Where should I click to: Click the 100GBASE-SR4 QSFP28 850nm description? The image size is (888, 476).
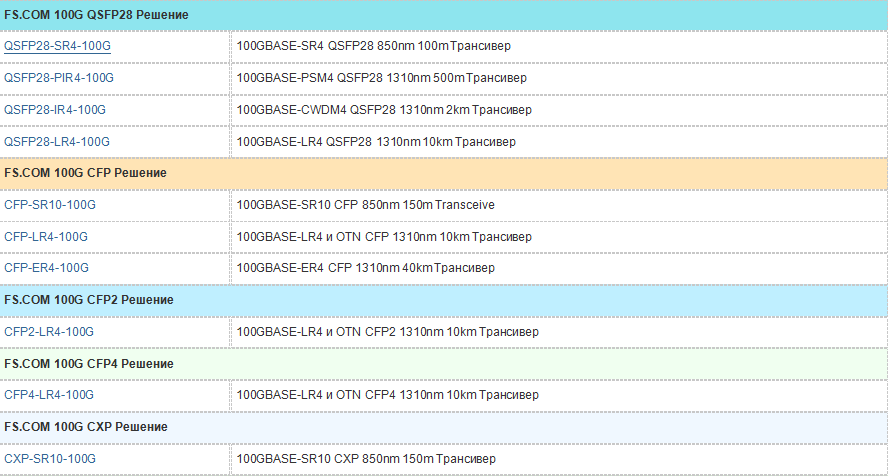[x=374, y=46]
